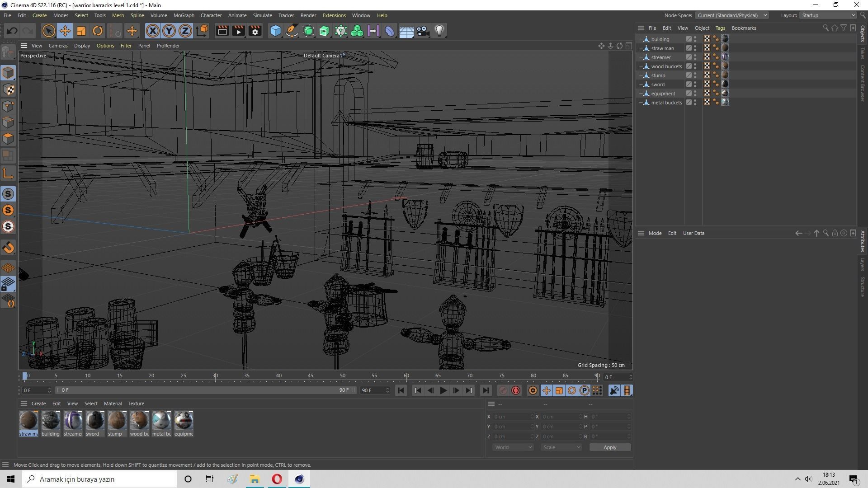Add a Floor environment object
This screenshot has width=868, height=488.
click(x=406, y=31)
